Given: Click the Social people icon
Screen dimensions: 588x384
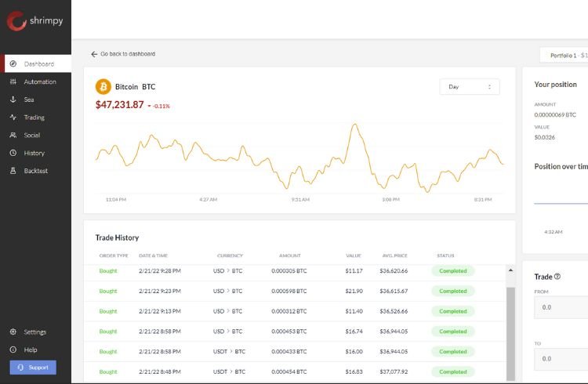Looking at the screenshot, I should (13, 135).
